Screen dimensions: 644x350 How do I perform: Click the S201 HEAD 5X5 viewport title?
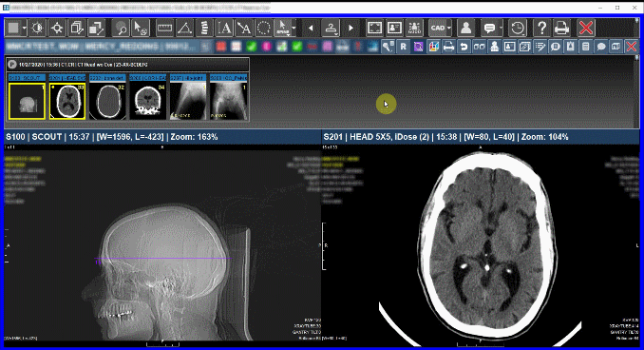[x=446, y=137]
